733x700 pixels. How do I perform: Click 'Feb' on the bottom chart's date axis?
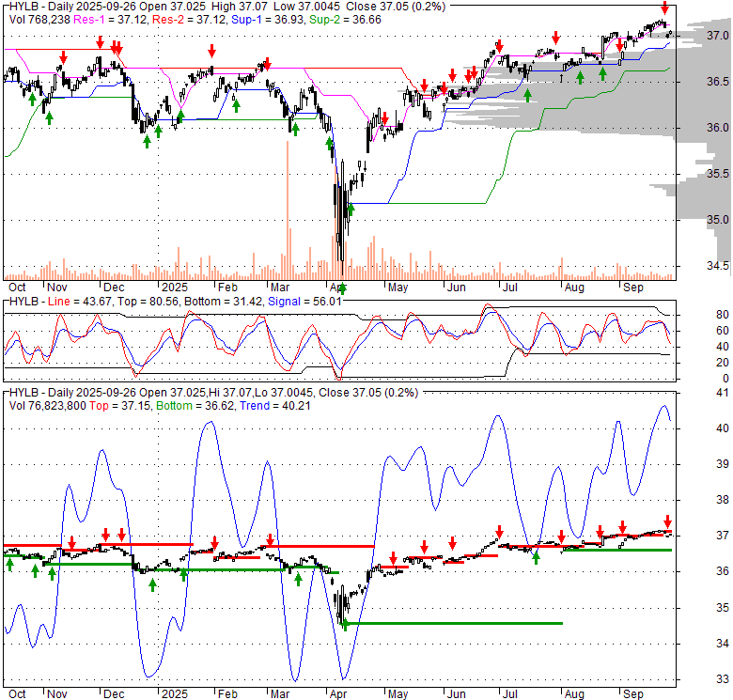point(227,694)
